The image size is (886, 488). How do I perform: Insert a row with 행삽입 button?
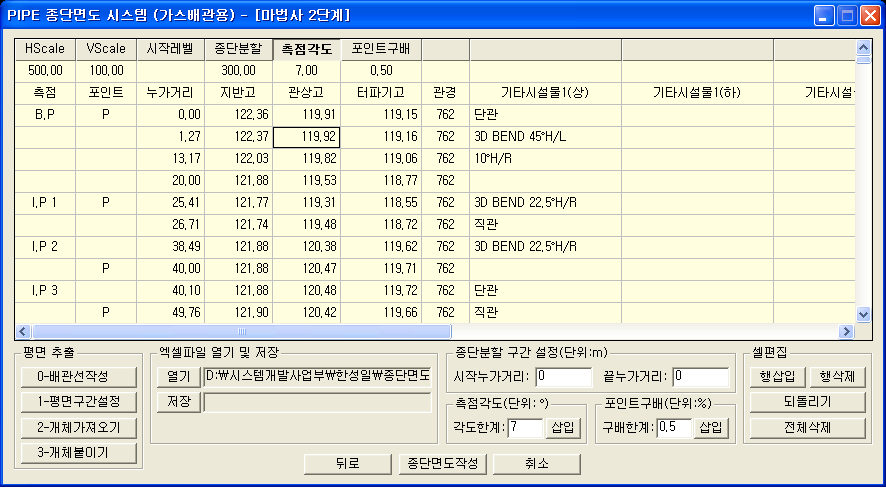pyautogui.click(x=778, y=377)
